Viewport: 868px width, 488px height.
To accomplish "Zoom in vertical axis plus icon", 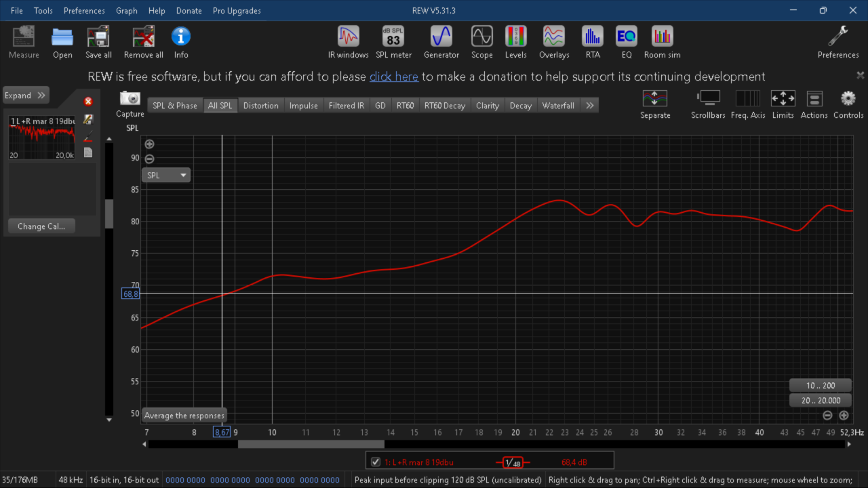I will pyautogui.click(x=150, y=144).
